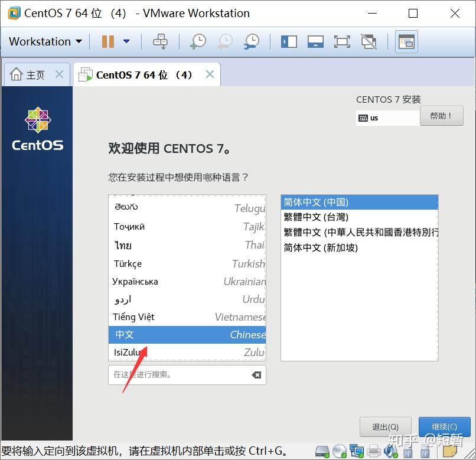This screenshot has width=476, height=460.
Task: Click the network adapter status icon
Action: (357, 452)
